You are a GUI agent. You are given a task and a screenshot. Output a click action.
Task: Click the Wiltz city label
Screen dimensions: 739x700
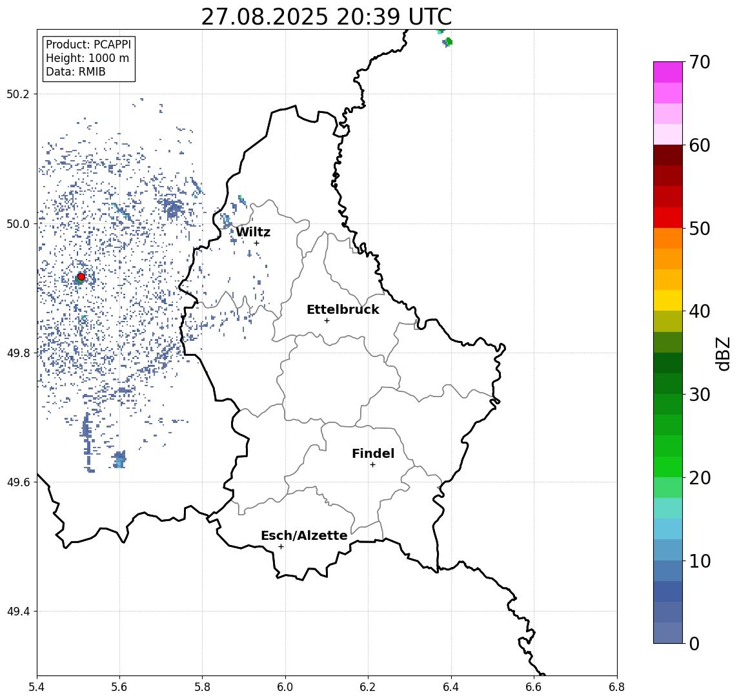click(x=253, y=232)
